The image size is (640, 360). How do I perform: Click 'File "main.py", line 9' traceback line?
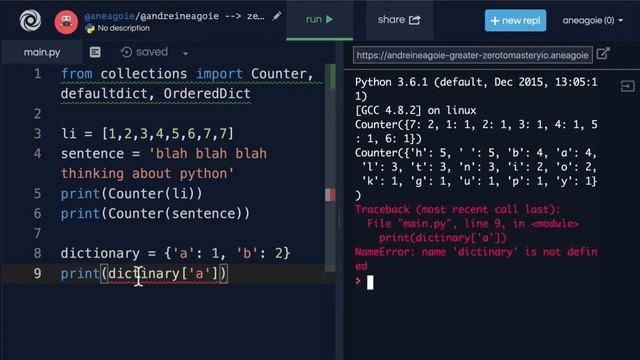473,224
